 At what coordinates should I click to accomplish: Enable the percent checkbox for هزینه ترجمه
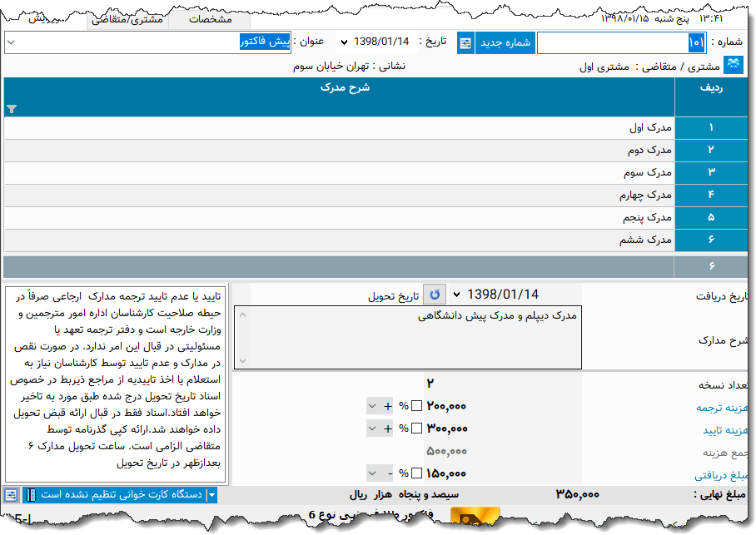pos(417,405)
